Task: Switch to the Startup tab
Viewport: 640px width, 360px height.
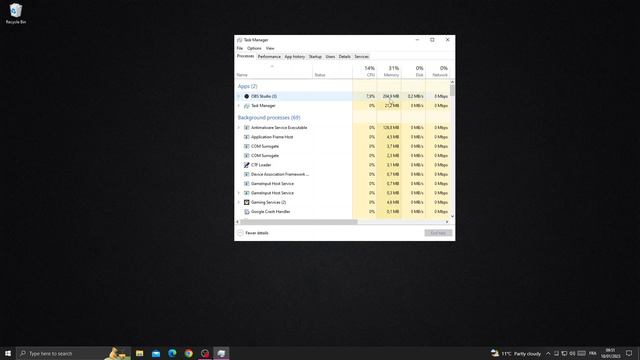Action: (x=315, y=57)
